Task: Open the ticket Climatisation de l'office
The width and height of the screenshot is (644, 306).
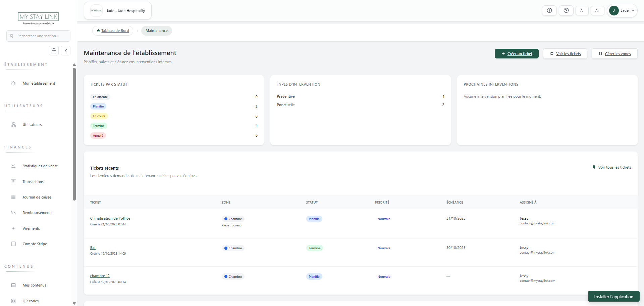Action: pos(110,218)
